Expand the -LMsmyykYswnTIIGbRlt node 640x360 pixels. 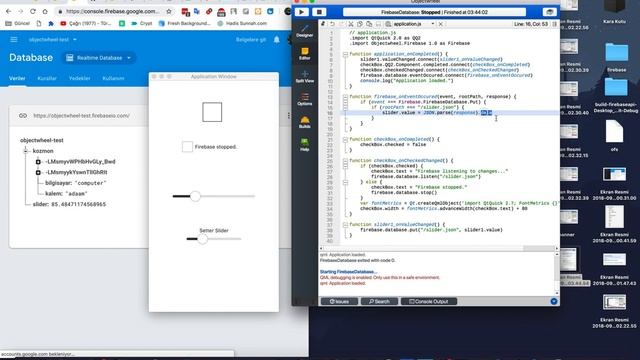pyautogui.click(x=38, y=172)
